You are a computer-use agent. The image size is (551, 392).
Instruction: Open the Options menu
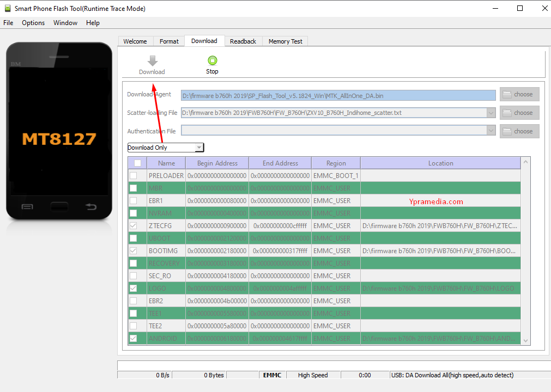tap(33, 23)
